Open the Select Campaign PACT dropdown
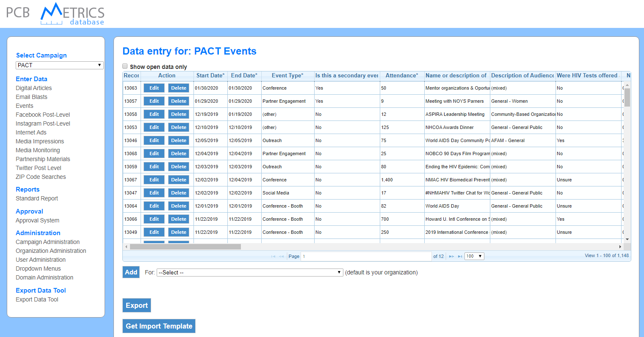Viewport: 644px width, 337px height. 59,65
